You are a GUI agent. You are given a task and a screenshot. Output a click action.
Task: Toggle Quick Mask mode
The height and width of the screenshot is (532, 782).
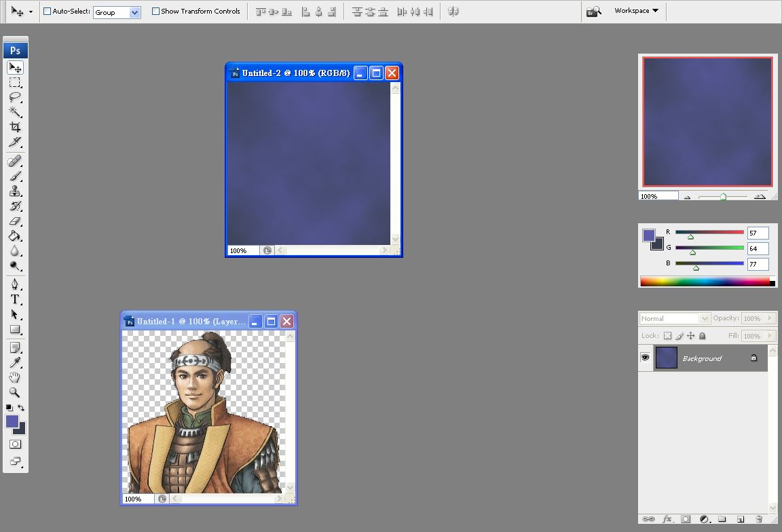pyautogui.click(x=16, y=444)
